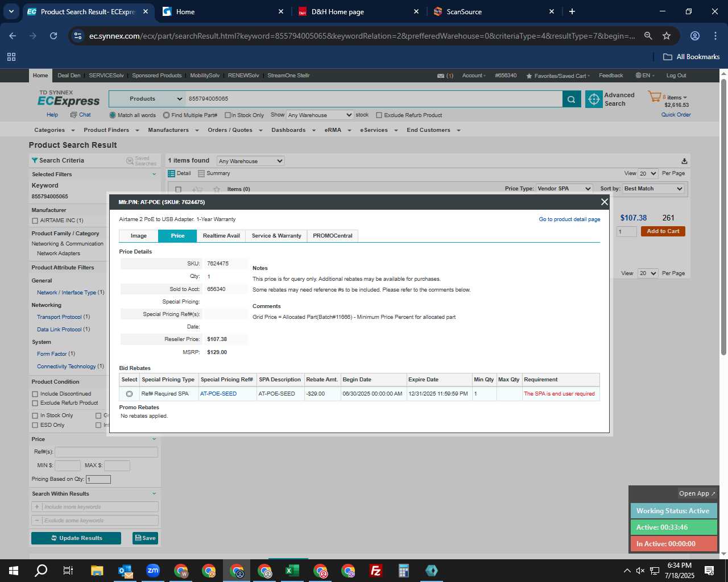This screenshot has height=582, width=728.
Task: Click the zoom magnifier in address bar
Action: pyautogui.click(x=648, y=36)
